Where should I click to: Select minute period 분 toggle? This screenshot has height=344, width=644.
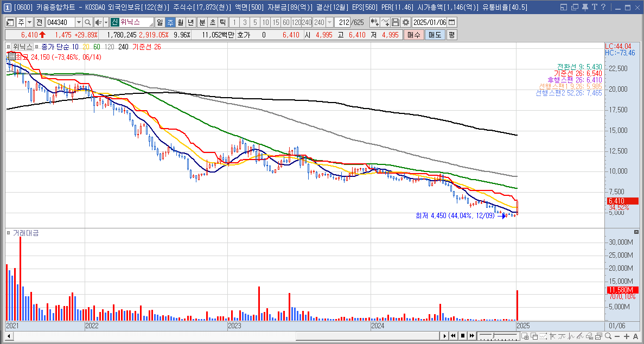coord(202,22)
